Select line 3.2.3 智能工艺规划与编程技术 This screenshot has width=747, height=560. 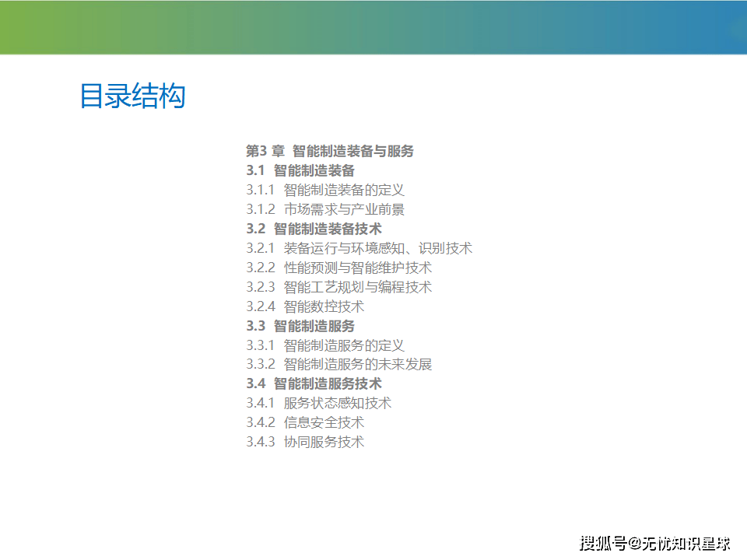click(x=338, y=287)
